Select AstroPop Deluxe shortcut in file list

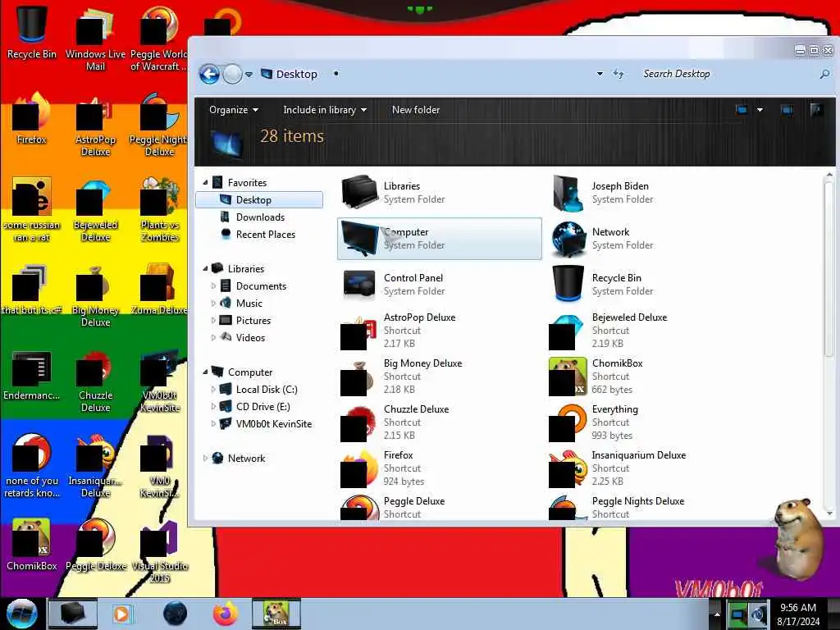pyautogui.click(x=359, y=331)
